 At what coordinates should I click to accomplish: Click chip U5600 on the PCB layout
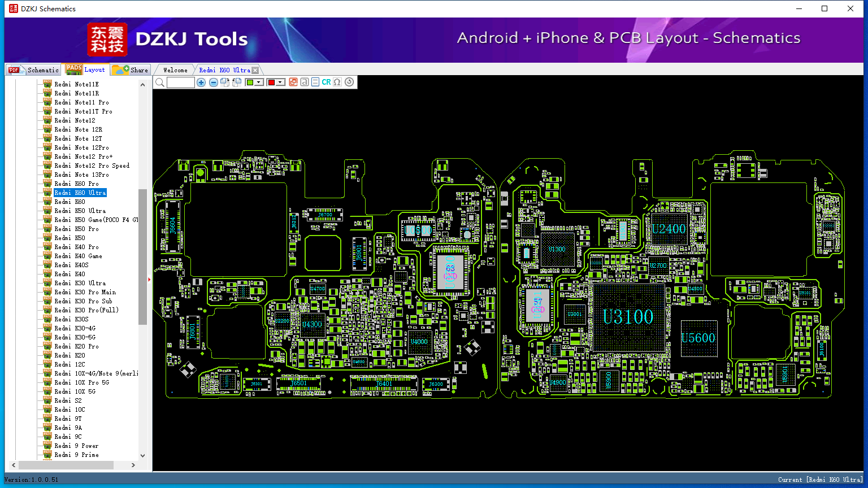pyautogui.click(x=698, y=338)
